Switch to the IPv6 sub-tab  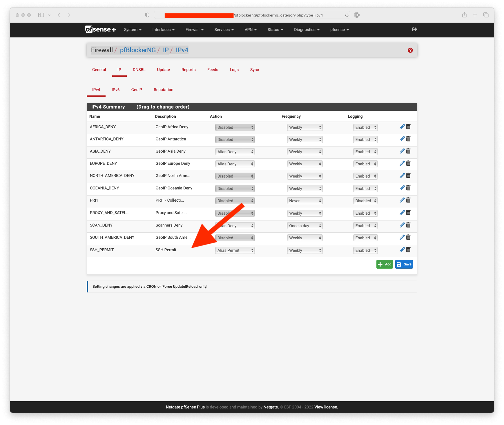point(115,90)
